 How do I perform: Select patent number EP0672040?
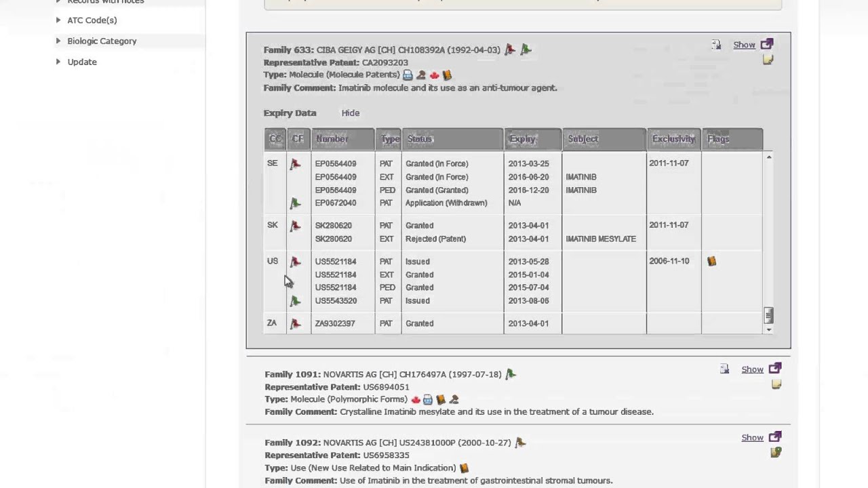point(335,203)
